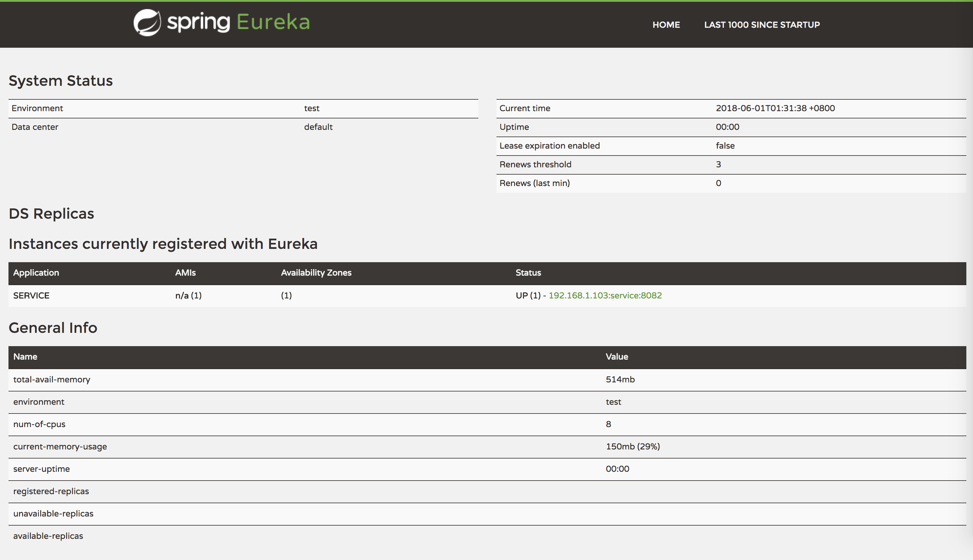Click the DS Replicas heading
Screen dimensions: 973x560
(51, 214)
